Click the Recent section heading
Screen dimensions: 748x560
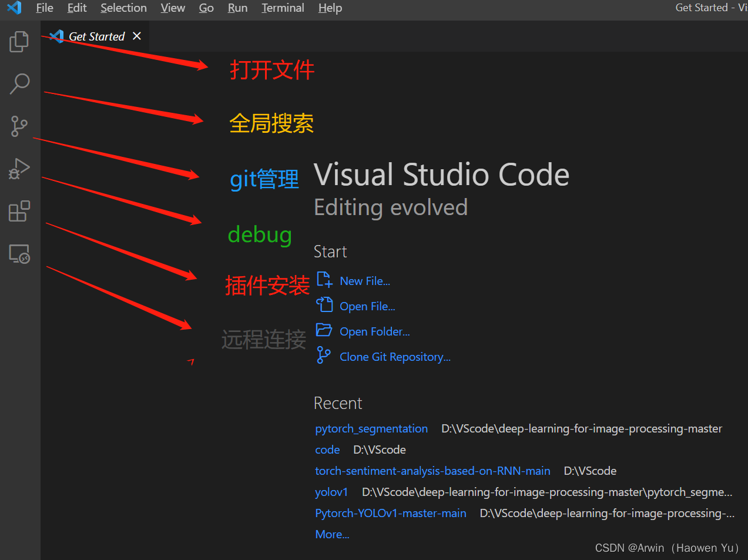[338, 403]
